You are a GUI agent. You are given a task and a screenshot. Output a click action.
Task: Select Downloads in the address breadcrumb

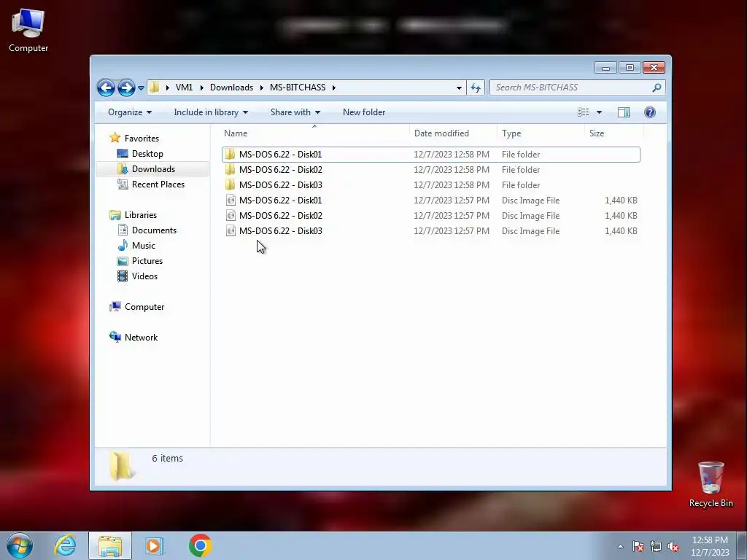click(x=231, y=87)
